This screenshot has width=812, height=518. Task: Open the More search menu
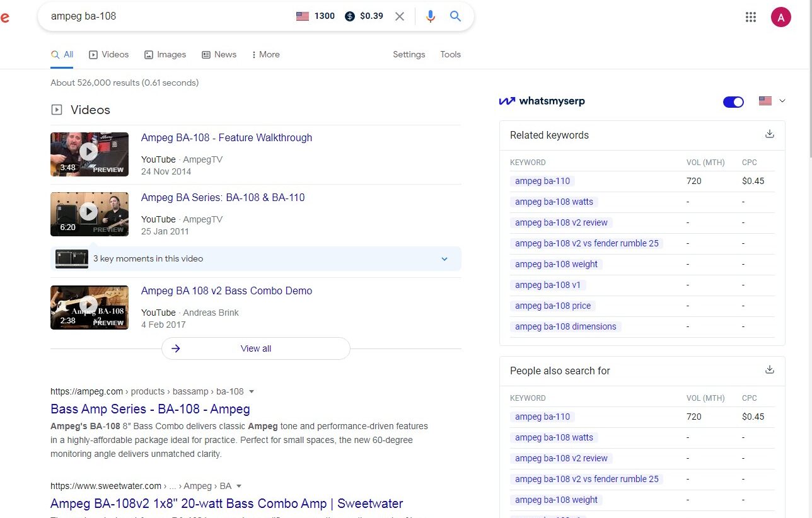pyautogui.click(x=265, y=54)
